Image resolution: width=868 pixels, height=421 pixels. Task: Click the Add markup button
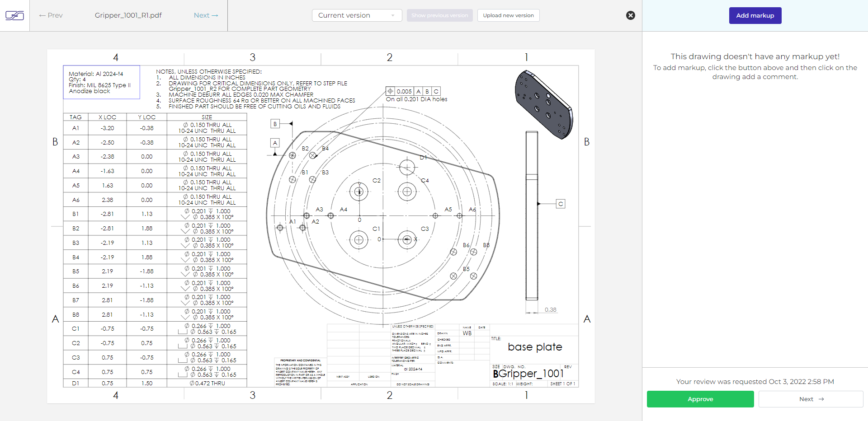(755, 15)
